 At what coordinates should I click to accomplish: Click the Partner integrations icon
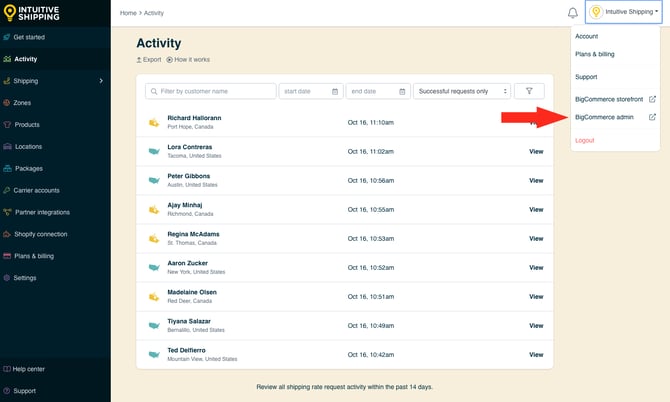[x=7, y=212]
